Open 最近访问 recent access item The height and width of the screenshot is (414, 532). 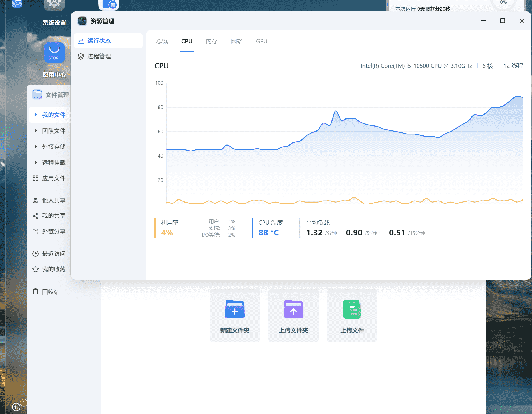click(x=53, y=254)
